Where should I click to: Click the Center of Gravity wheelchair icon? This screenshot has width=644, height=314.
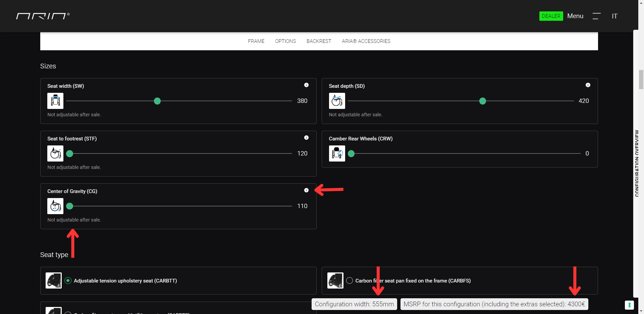click(55, 206)
